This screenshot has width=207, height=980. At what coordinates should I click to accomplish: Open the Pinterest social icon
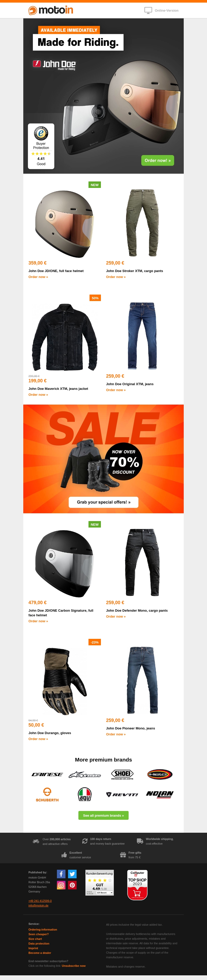click(x=72, y=885)
